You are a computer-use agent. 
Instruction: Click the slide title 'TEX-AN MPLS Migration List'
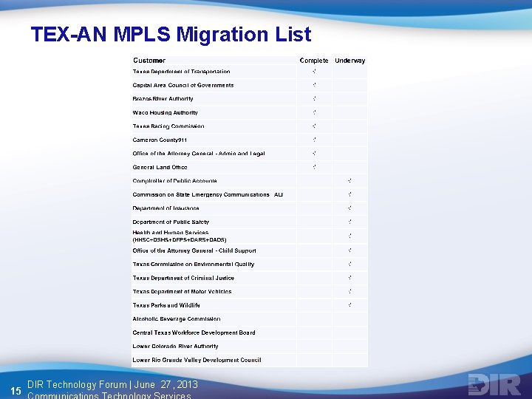pyautogui.click(x=171, y=34)
